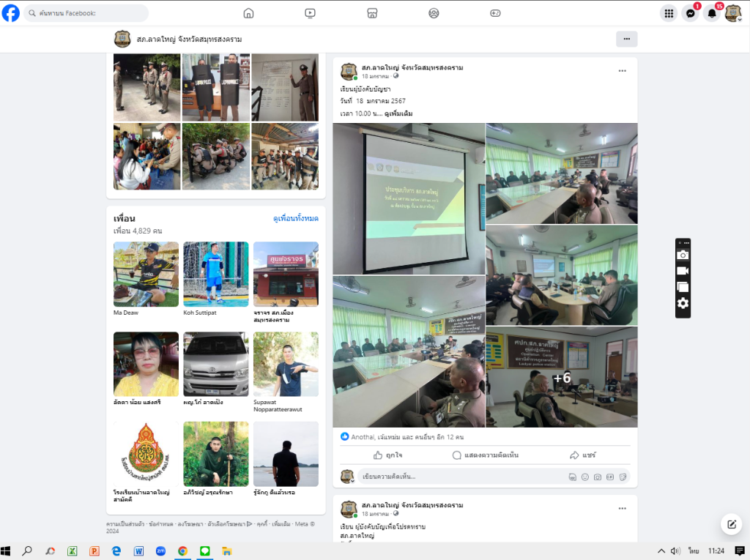The height and width of the screenshot is (560, 750).
Task: Open the Marketplace icon in top bar
Action: click(x=372, y=13)
